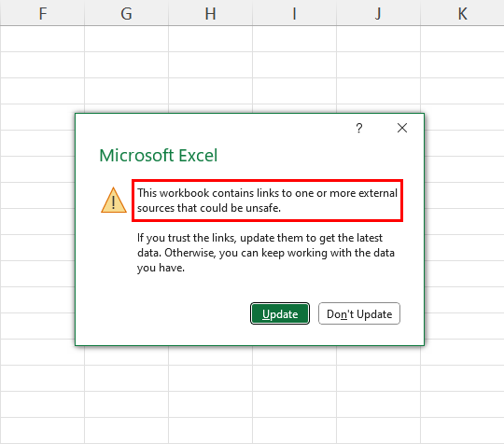Viewport: 504px width, 444px height.
Task: Select column J header
Action: [x=378, y=13]
